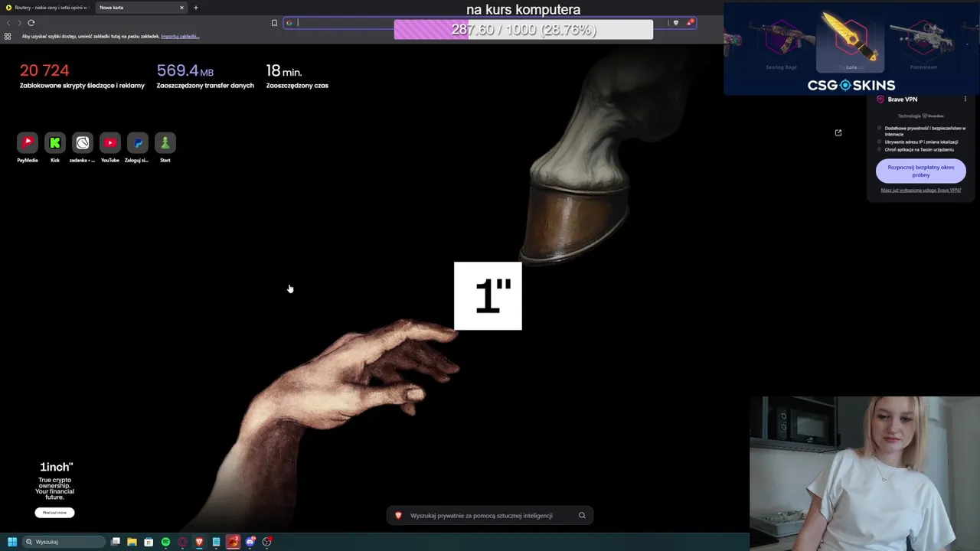Focus the Wyszukaj prywatnie search field
The height and width of the screenshot is (551, 980).
(x=490, y=516)
